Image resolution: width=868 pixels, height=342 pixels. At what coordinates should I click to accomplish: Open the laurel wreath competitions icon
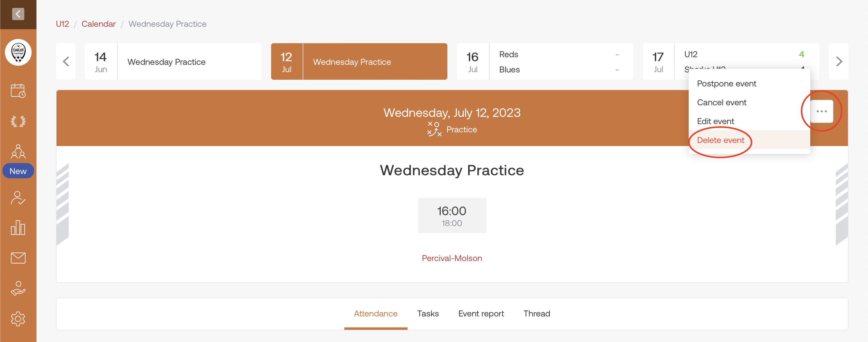(18, 121)
